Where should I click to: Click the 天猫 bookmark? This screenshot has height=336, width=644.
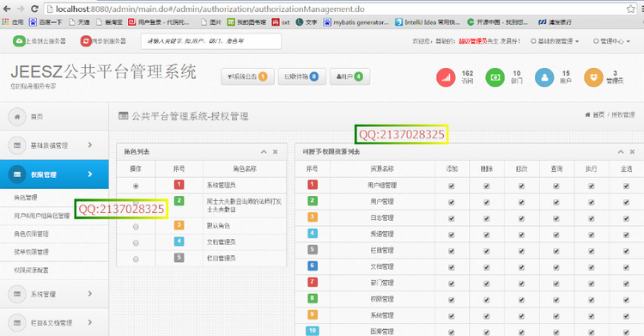[79, 21]
